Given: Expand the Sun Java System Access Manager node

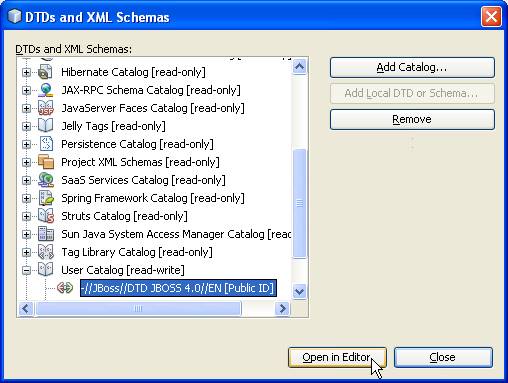Looking at the screenshot, I should [x=26, y=234].
